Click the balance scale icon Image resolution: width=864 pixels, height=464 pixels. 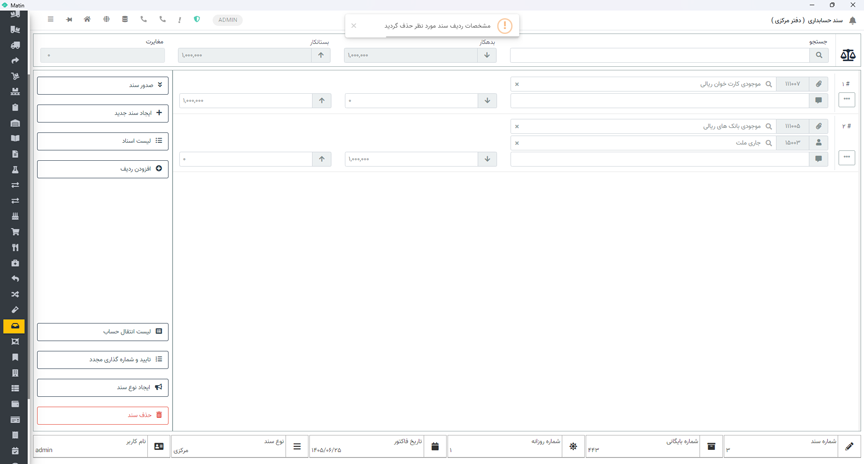[x=848, y=55]
